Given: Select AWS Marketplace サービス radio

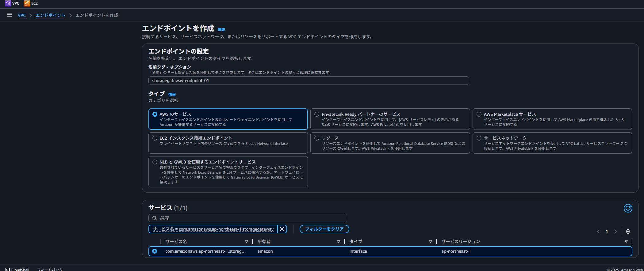Looking at the screenshot, I should click(479, 114).
